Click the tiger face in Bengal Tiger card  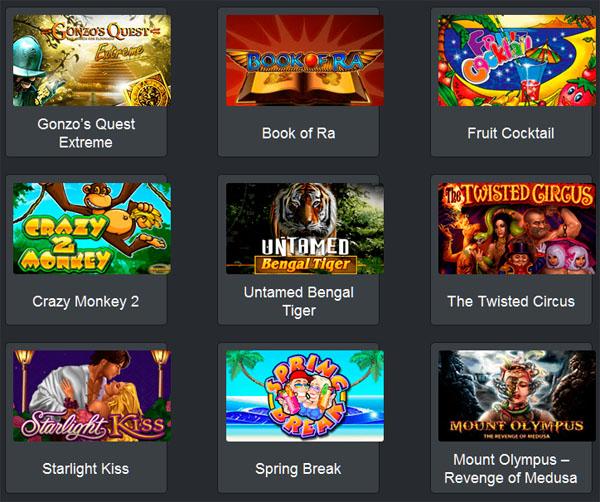point(305,209)
